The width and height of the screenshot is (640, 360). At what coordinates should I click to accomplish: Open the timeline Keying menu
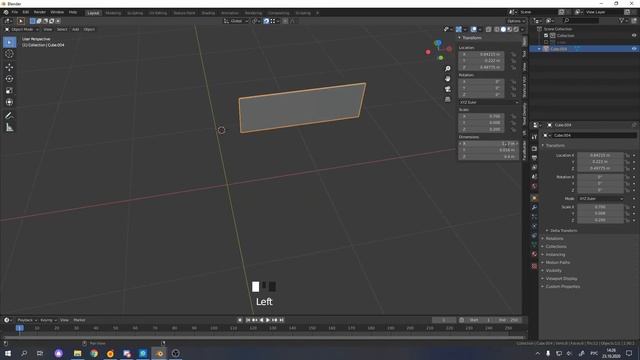click(x=48, y=320)
